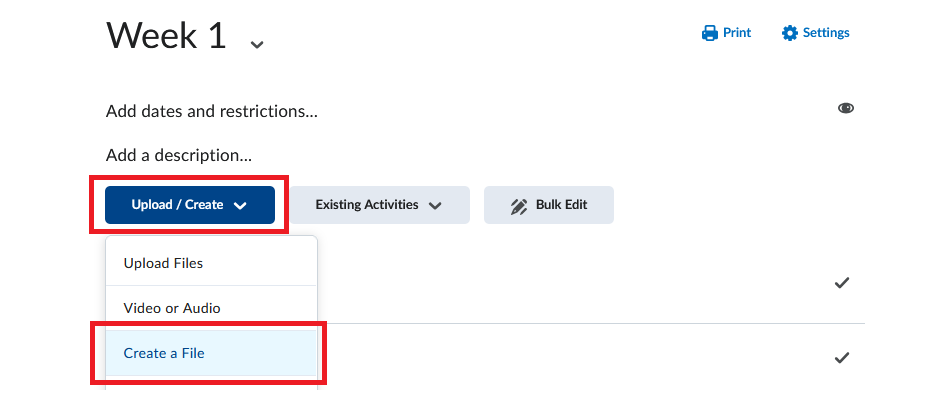The width and height of the screenshot is (925, 400).
Task: Click the lower completion checkmark icon
Action: [842, 358]
